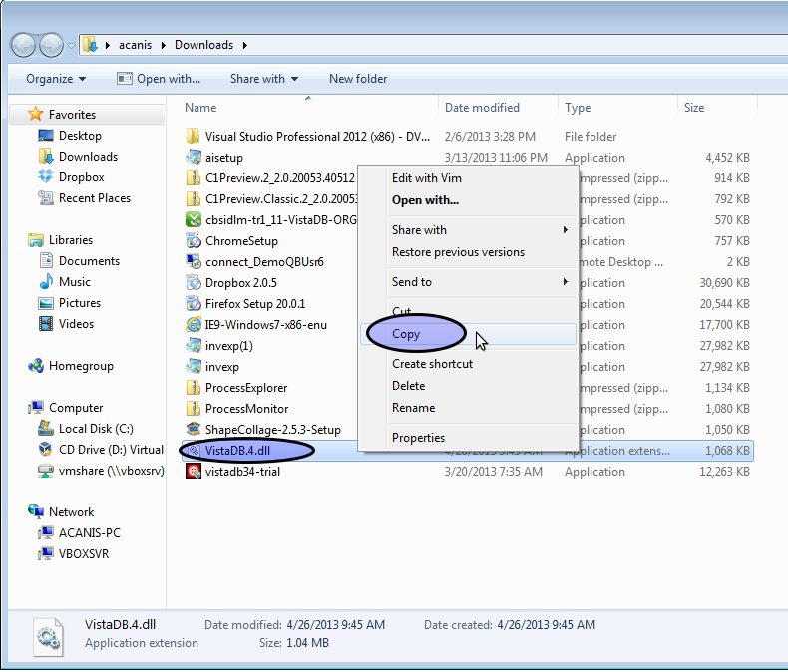Click the CD Drive (D:) icon

(x=46, y=450)
